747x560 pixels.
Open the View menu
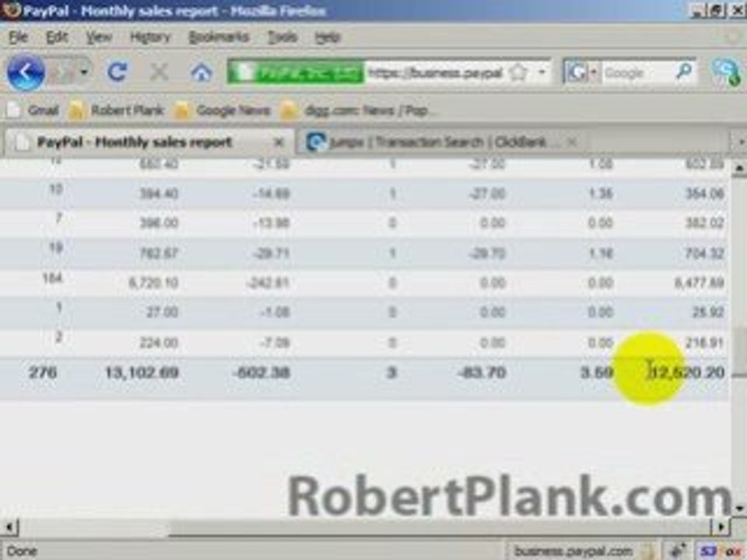click(99, 37)
